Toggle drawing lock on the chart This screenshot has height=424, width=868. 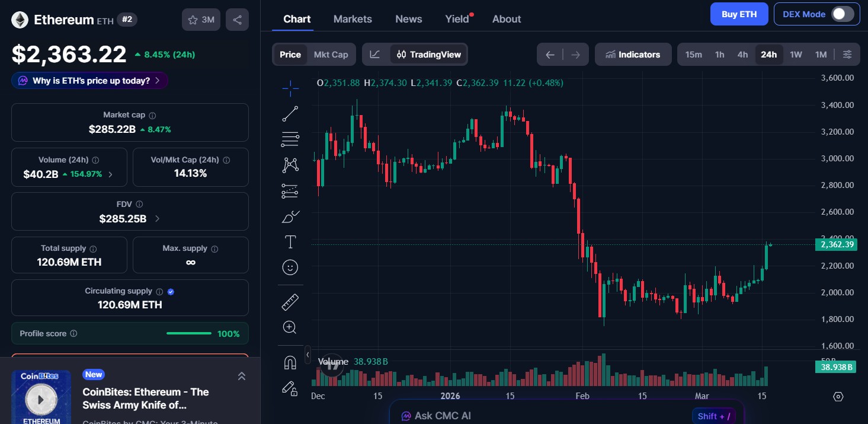pyautogui.click(x=290, y=388)
